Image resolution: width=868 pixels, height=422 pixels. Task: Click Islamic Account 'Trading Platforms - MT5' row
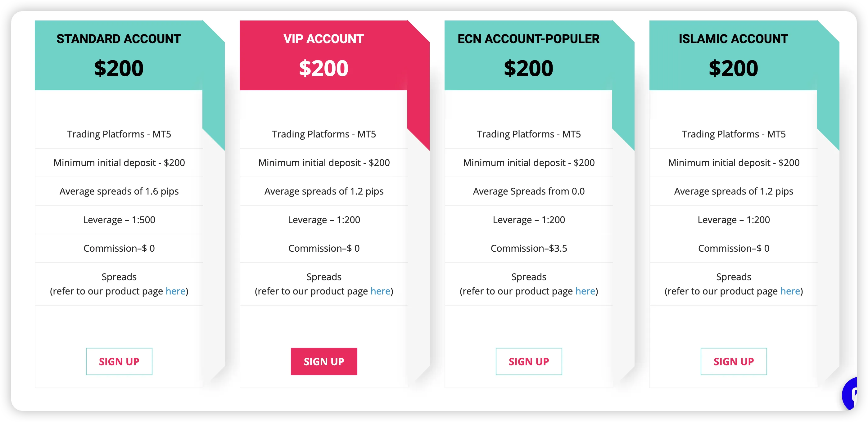click(x=734, y=134)
